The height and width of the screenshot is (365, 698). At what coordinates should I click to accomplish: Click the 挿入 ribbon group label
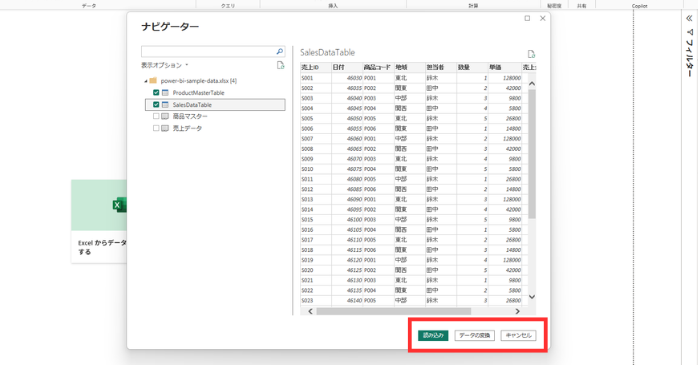(x=333, y=6)
